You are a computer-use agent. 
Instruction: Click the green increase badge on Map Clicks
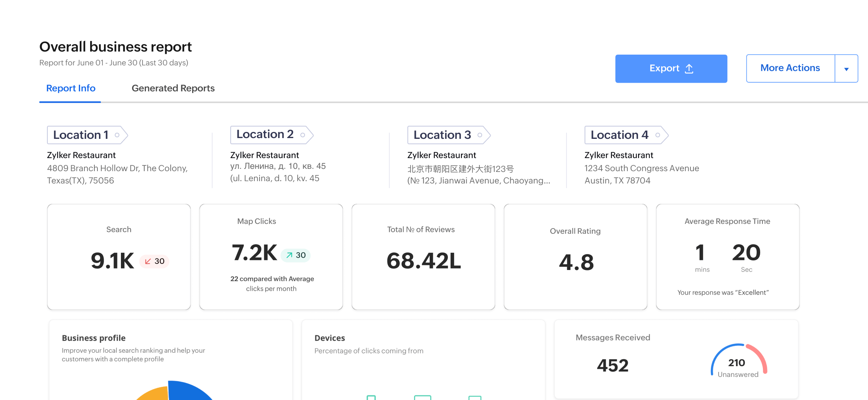point(296,255)
